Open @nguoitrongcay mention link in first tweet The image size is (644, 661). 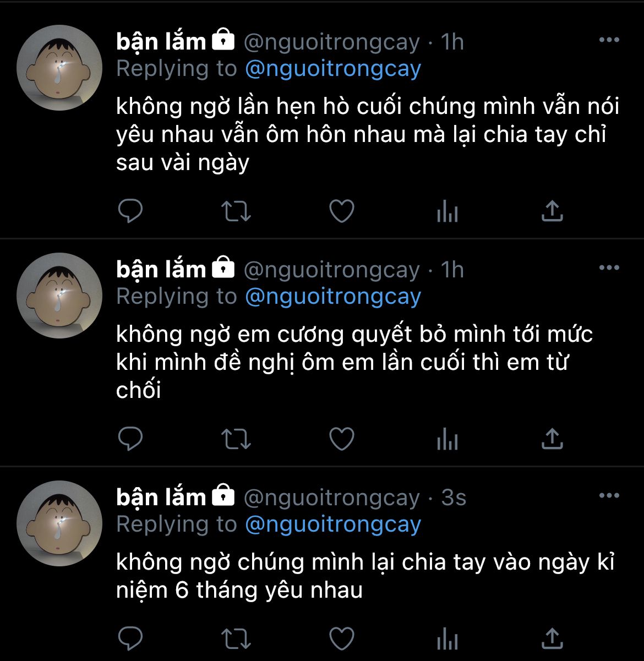[333, 69]
